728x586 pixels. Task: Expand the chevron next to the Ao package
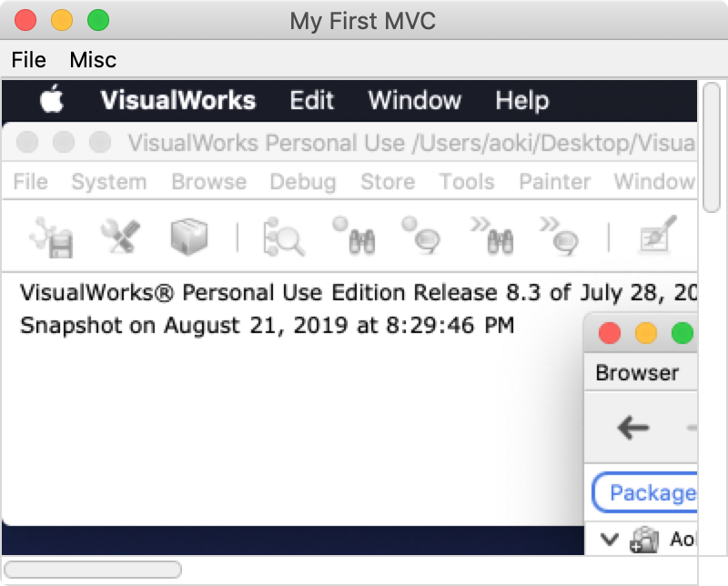tap(609, 539)
